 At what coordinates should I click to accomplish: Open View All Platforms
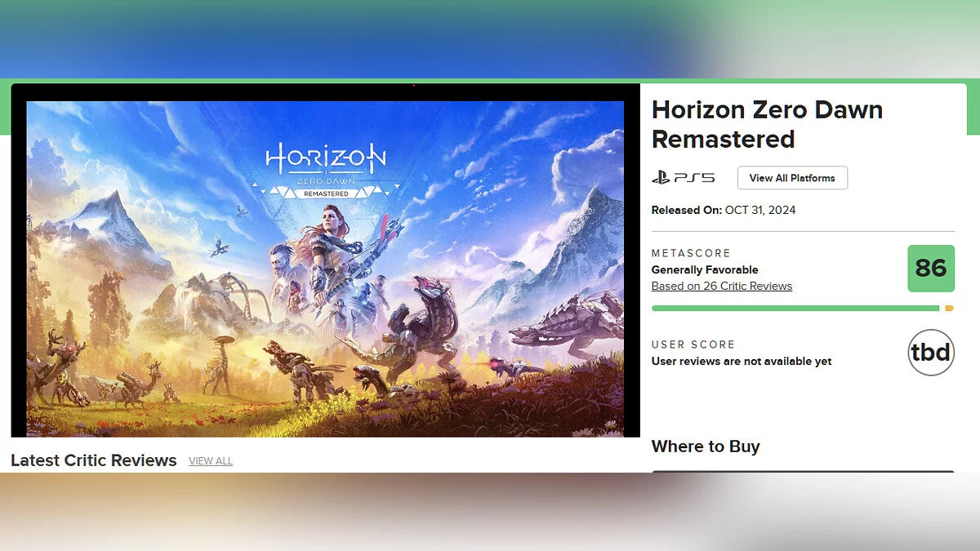[792, 178]
